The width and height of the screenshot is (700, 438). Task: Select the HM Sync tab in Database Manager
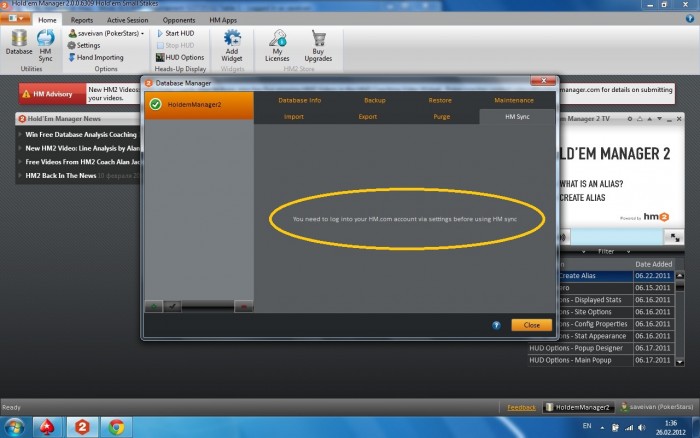pos(517,117)
